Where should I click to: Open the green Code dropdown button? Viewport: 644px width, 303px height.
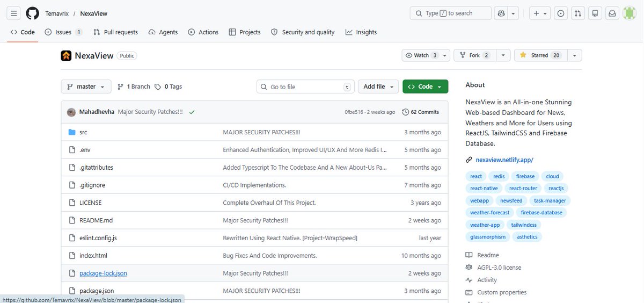[425, 86]
